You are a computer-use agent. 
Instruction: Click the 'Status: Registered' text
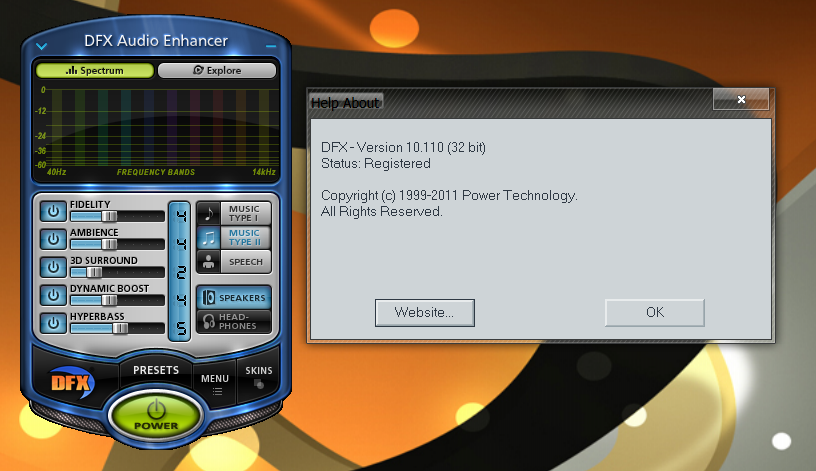coord(376,163)
